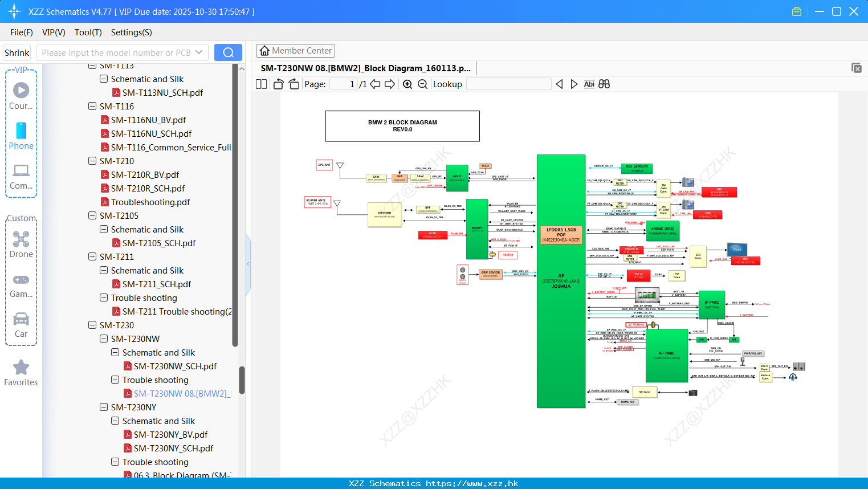868x489 pixels.
Task: Collapse the SM-T230NY tree node
Action: tap(104, 407)
